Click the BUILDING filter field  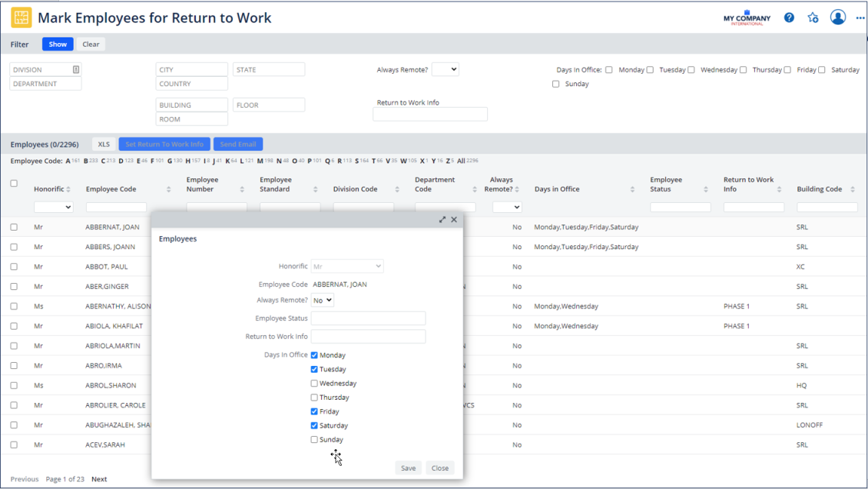191,105
